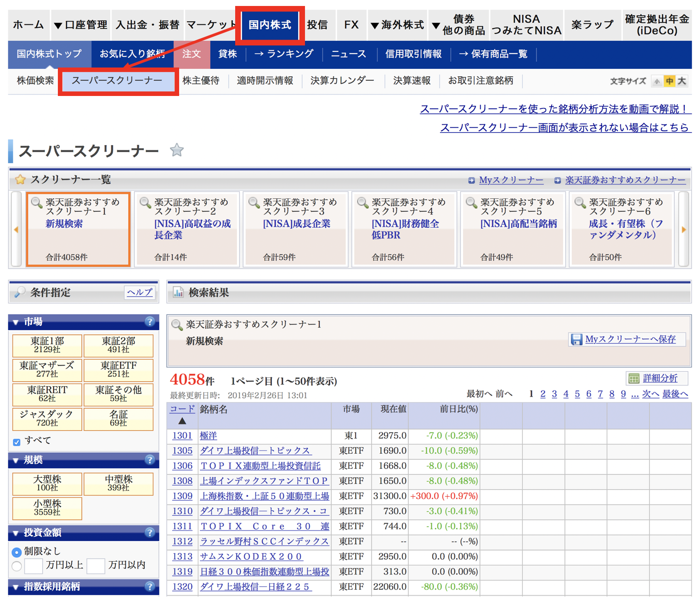The height and width of the screenshot is (608, 700).
Task: Select the 万円以上 range radio button
Action: 17,566
